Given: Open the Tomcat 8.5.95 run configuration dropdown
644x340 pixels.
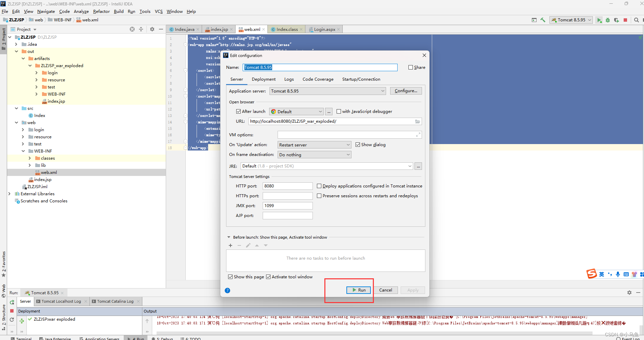Looking at the screenshot, I should pos(571,20).
